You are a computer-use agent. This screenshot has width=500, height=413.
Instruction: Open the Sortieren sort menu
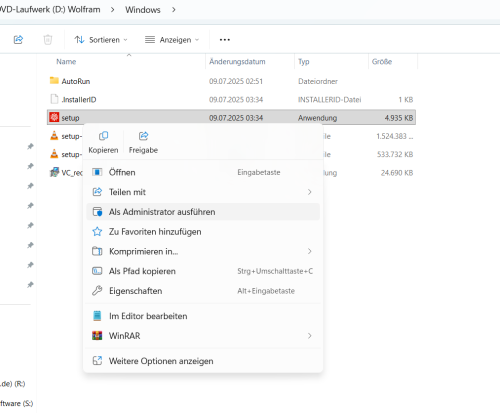pos(101,40)
